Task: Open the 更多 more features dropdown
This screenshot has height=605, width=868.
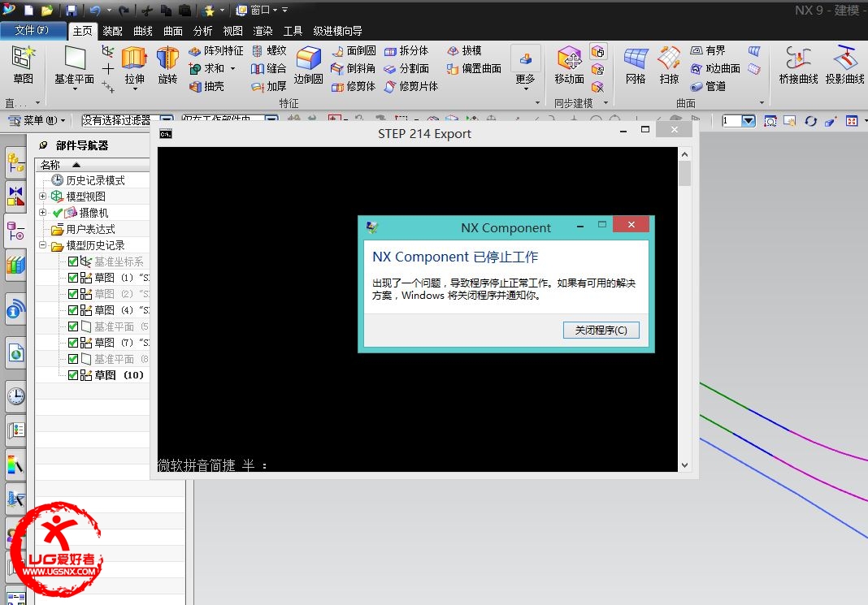Action: coord(525,68)
